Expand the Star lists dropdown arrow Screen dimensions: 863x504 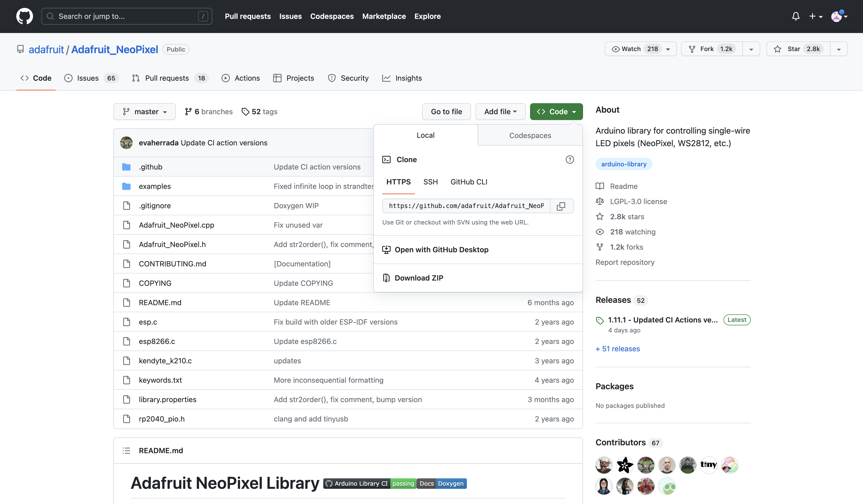pyautogui.click(x=839, y=49)
